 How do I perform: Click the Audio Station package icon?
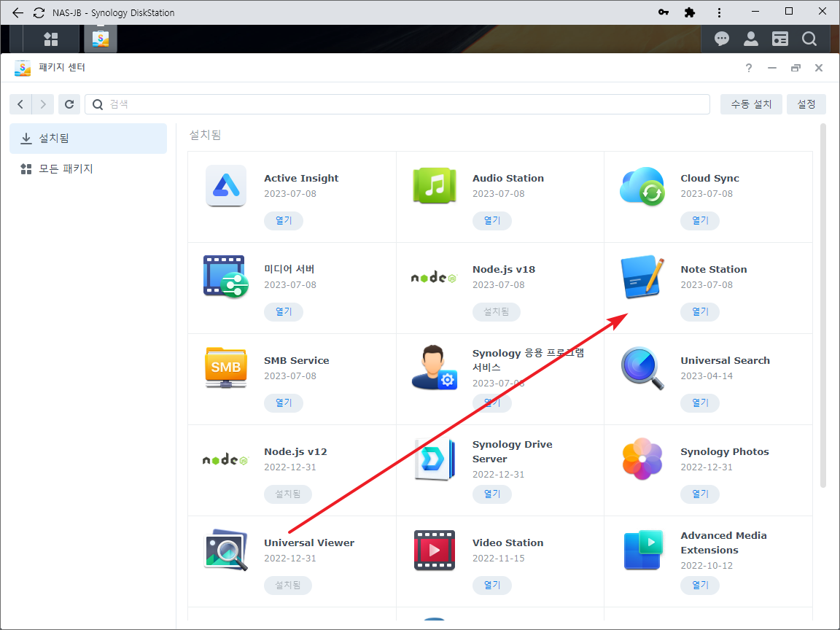(x=435, y=186)
